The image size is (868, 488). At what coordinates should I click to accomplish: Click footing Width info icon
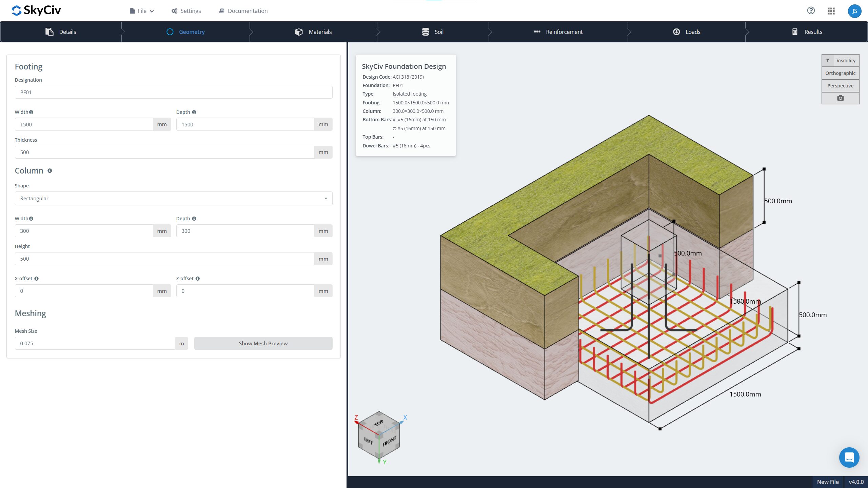pyautogui.click(x=31, y=112)
